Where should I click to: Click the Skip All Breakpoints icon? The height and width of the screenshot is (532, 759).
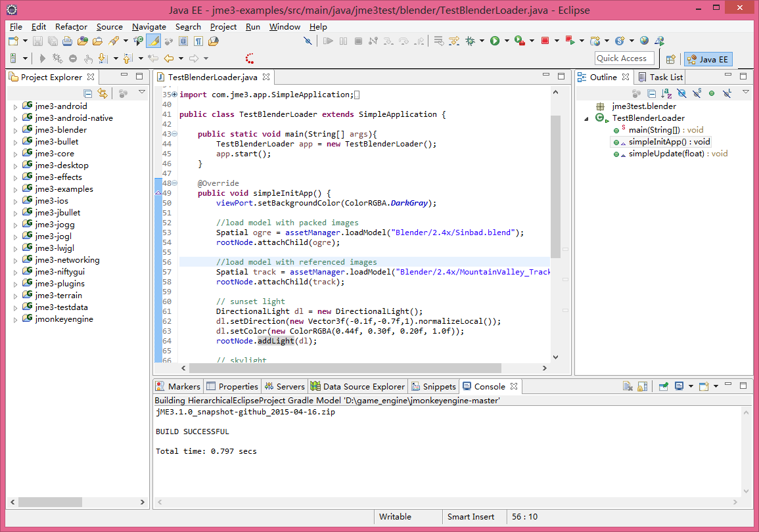pyautogui.click(x=308, y=41)
